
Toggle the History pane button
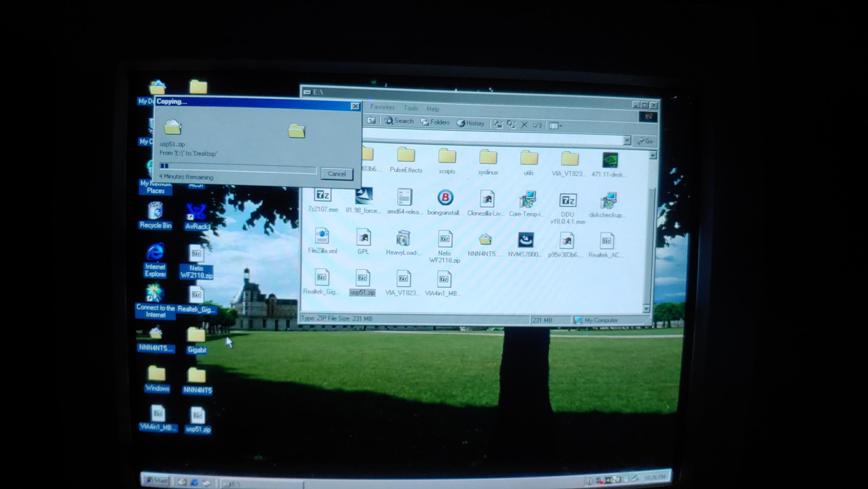(471, 123)
